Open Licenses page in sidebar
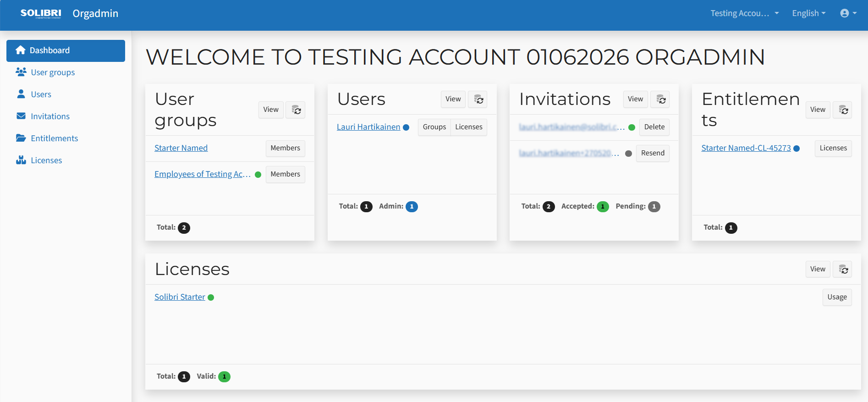 [66, 160]
